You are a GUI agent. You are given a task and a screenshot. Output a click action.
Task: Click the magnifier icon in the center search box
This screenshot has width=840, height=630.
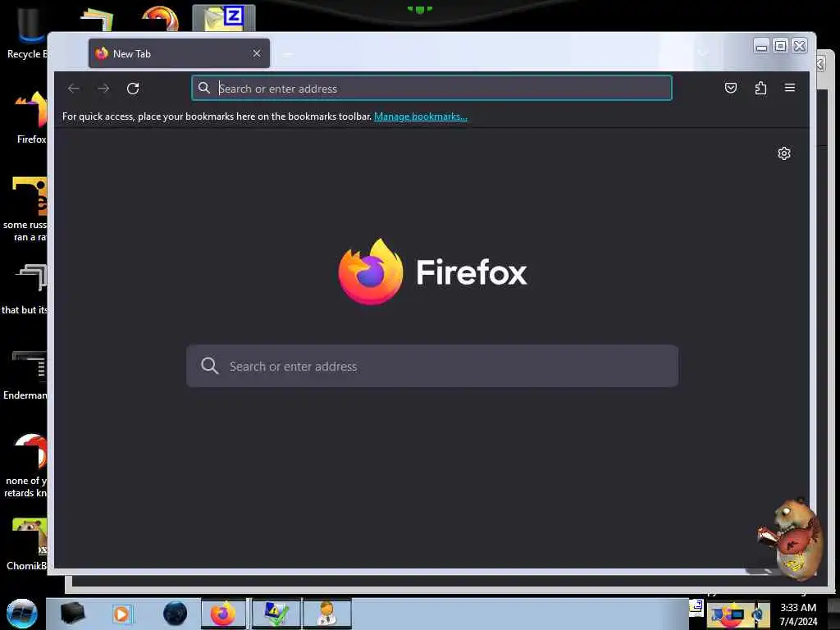[209, 366]
